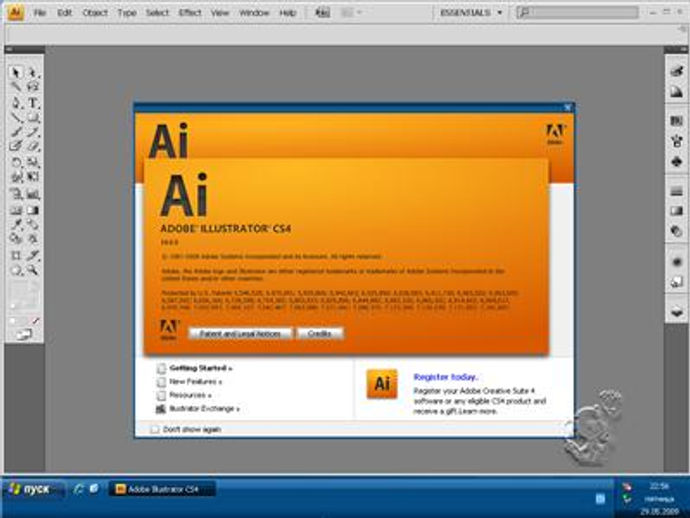Select the Eyedropper tool
This screenshot has height=518, width=690.
[x=16, y=224]
